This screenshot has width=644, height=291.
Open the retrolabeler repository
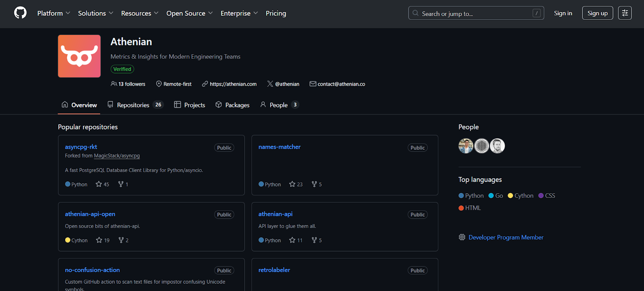(x=274, y=270)
